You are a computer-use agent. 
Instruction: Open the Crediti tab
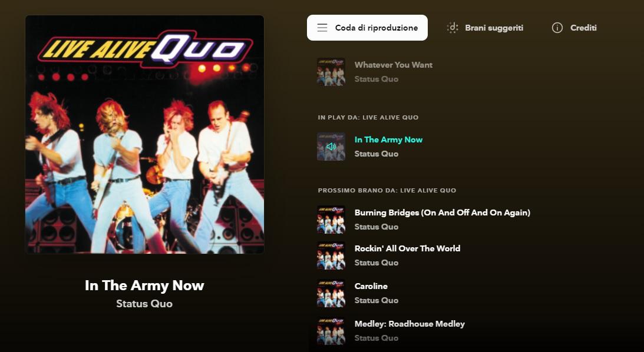pos(574,28)
